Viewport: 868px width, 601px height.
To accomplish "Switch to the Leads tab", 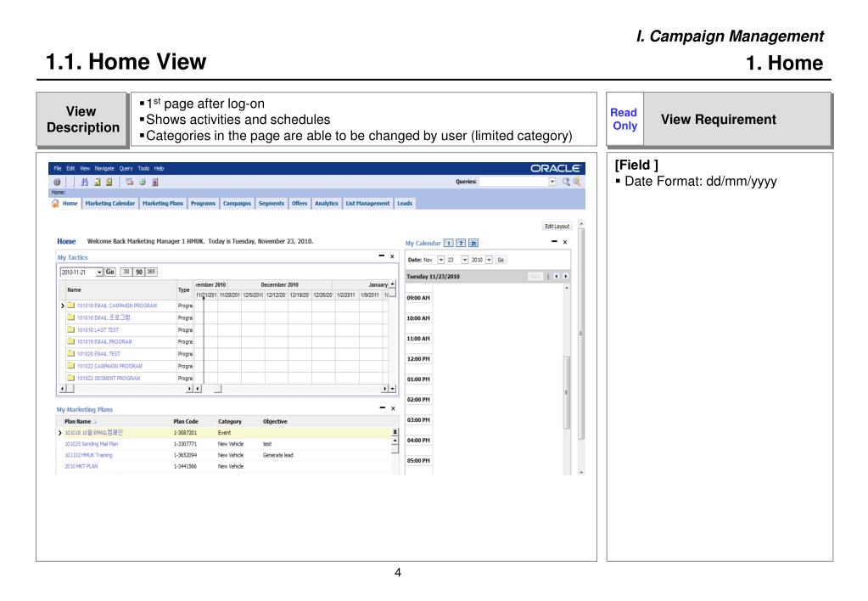I will point(405,203).
